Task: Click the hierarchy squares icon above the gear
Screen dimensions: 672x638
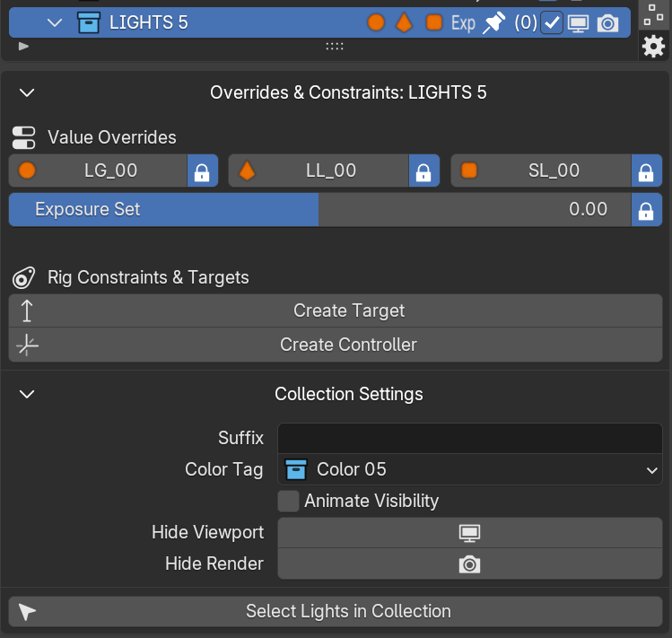Action: [653, 14]
